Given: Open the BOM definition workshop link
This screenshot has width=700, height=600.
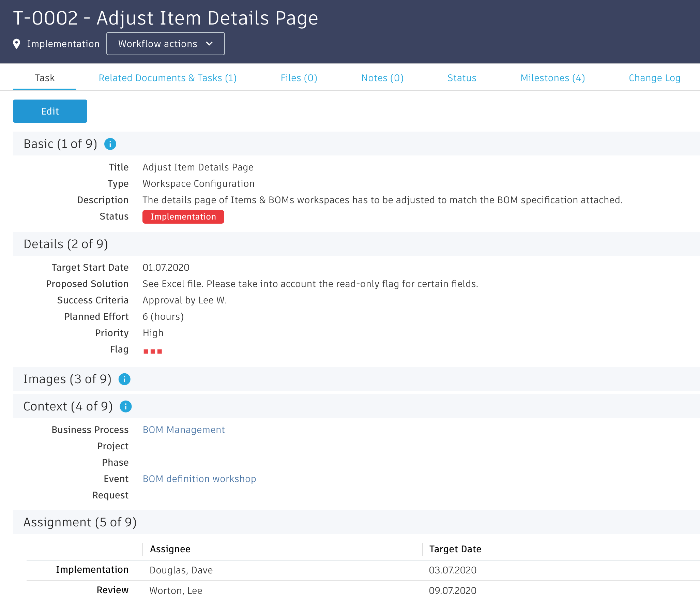Looking at the screenshot, I should coord(199,479).
